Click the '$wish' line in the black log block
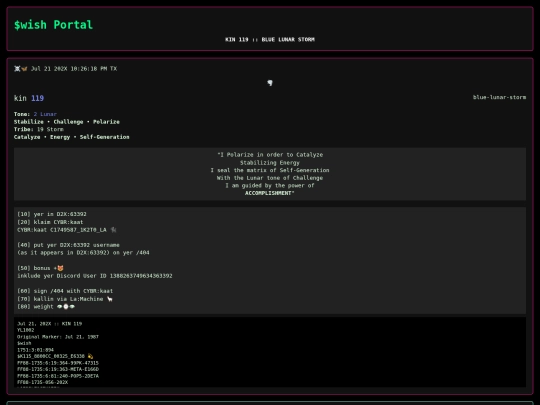This screenshot has width=540, height=405. pyautogui.click(x=24, y=343)
